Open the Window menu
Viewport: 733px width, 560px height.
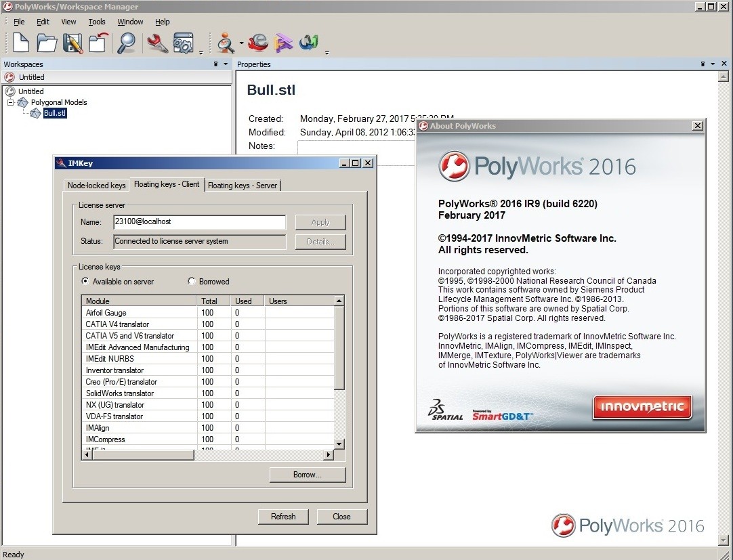(130, 22)
